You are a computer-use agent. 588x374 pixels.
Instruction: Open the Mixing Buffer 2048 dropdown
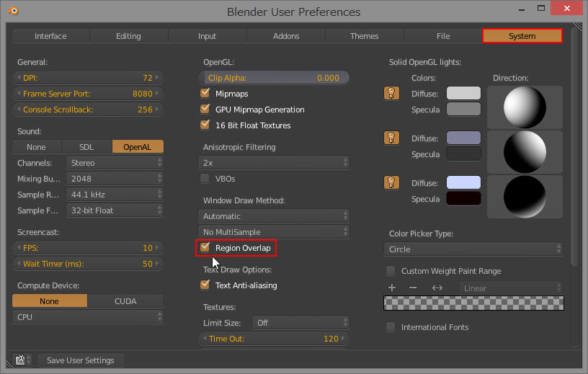point(115,179)
